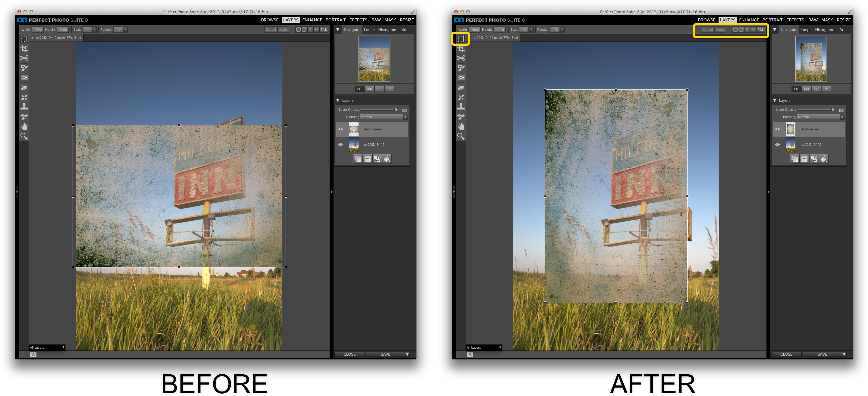Select the Masking Brush in BEFORE window
The height and width of the screenshot is (396, 868).
(24, 68)
